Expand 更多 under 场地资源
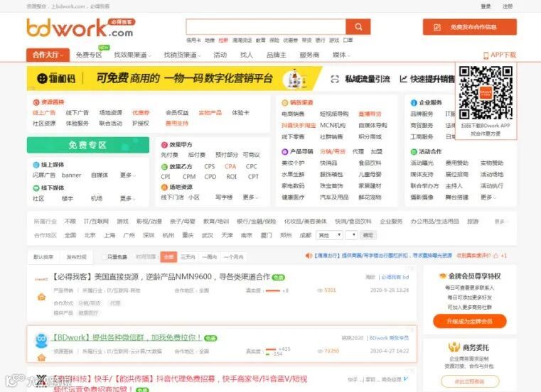The width and height of the screenshot is (541, 392). (x=250, y=197)
